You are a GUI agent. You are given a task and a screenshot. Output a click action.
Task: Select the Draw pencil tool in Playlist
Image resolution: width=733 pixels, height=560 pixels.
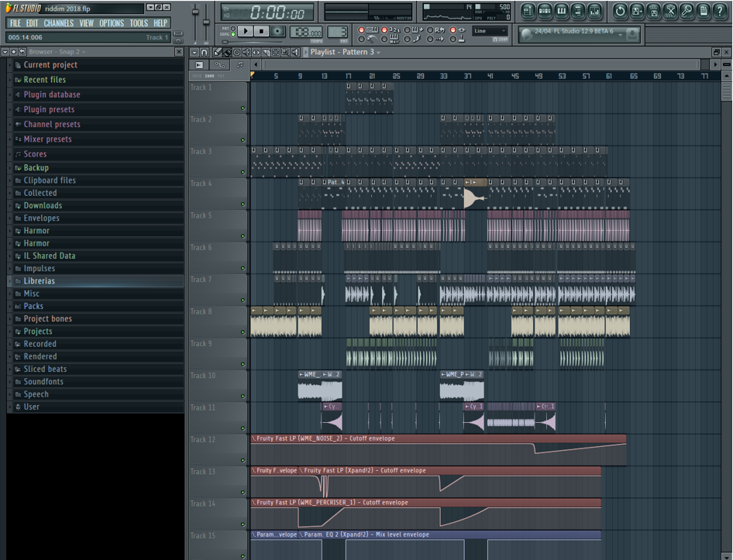(218, 52)
